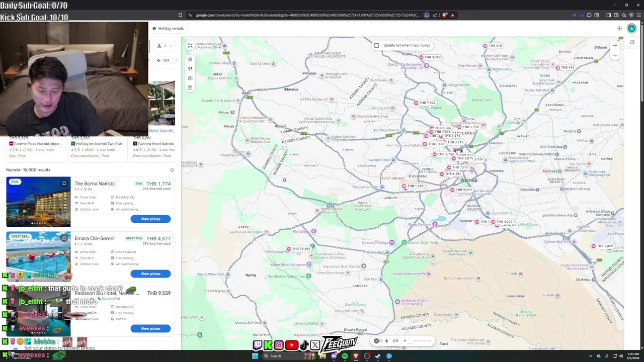Open the Windows Start menu
644x362 pixels.
[255, 356]
